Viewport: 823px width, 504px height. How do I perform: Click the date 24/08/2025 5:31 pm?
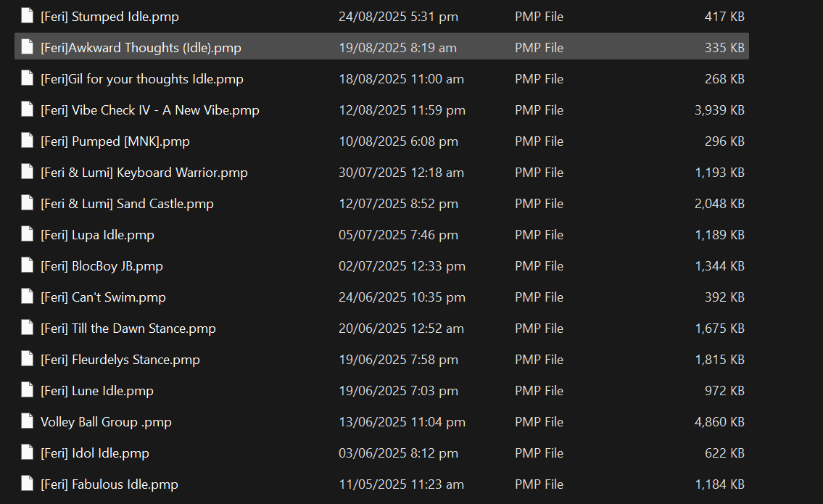tap(398, 17)
